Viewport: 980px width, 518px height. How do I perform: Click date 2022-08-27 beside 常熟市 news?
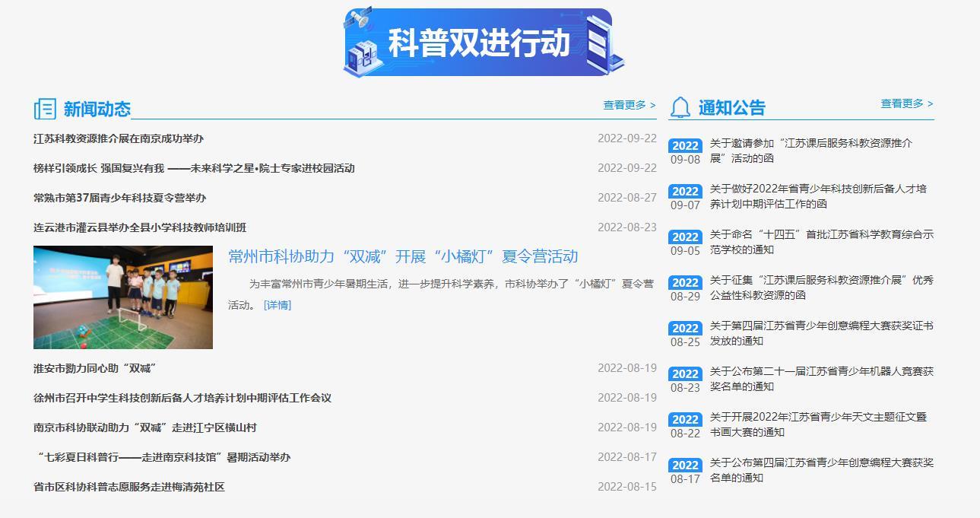[x=627, y=197]
